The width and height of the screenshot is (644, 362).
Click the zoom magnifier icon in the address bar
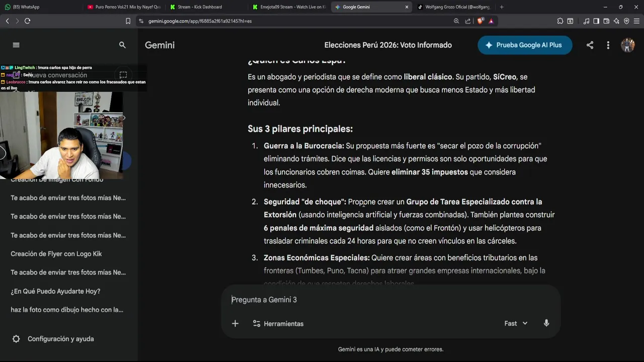456,21
